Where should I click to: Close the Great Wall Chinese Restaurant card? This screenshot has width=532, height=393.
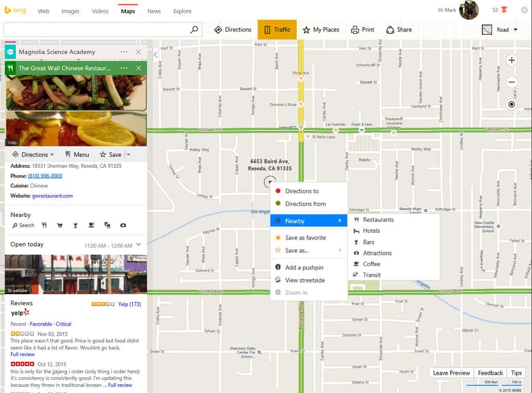(139, 68)
